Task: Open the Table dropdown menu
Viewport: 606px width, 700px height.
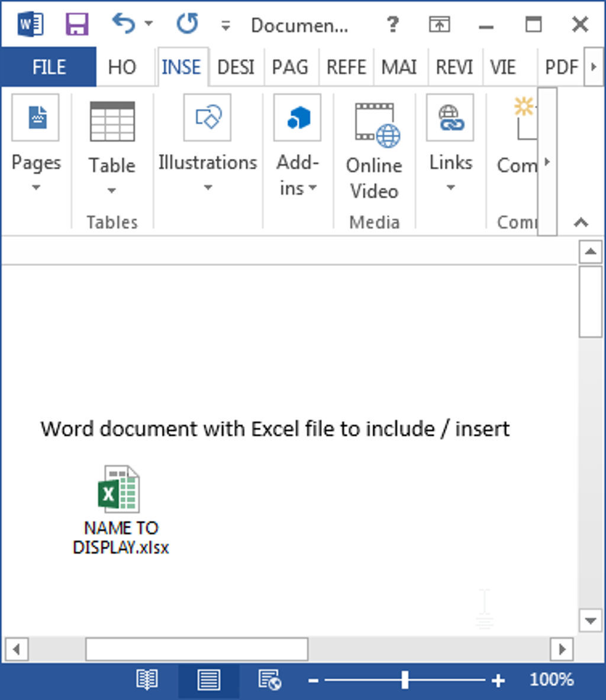Action: click(x=111, y=191)
